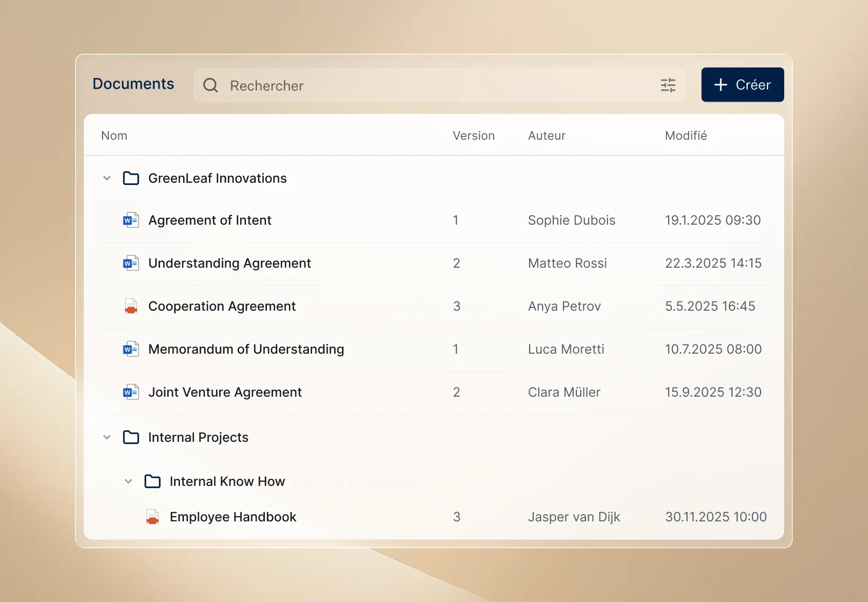Image resolution: width=868 pixels, height=602 pixels.
Task: Click author Sophie Dubois
Action: pyautogui.click(x=572, y=220)
